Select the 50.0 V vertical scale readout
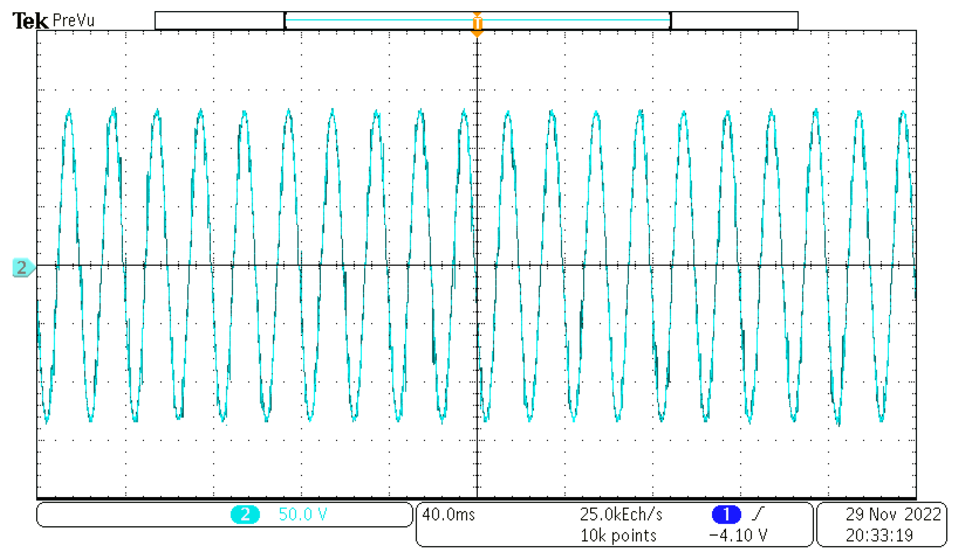Viewport: 957px width, 560px height. pyautogui.click(x=303, y=515)
